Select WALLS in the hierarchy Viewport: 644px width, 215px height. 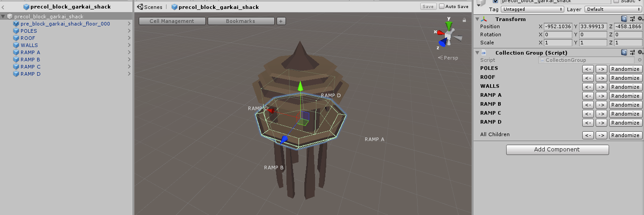(66, 45)
